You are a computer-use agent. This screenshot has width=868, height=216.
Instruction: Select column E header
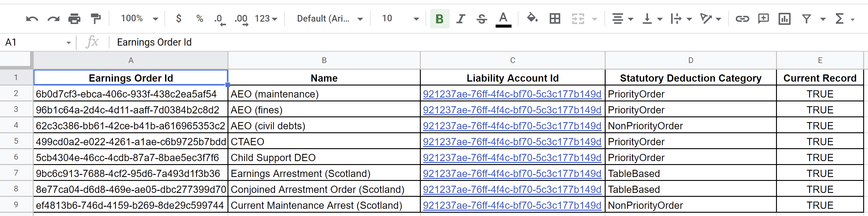[820, 60]
